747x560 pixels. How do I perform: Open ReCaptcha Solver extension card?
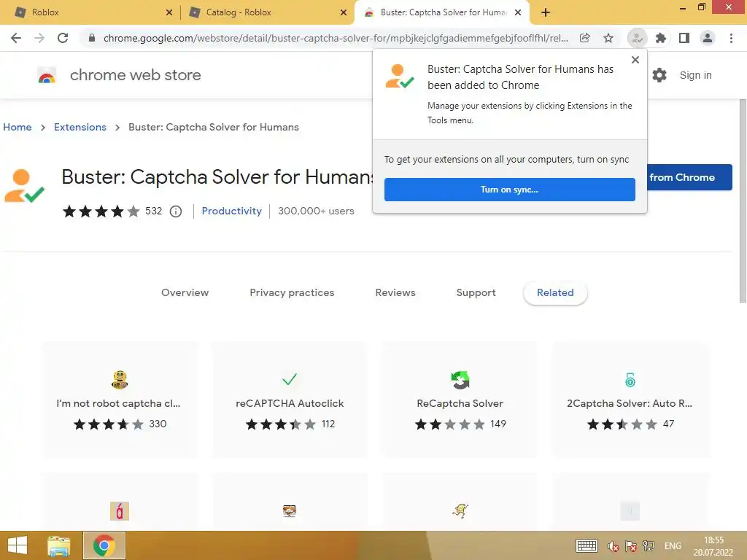pyautogui.click(x=460, y=399)
